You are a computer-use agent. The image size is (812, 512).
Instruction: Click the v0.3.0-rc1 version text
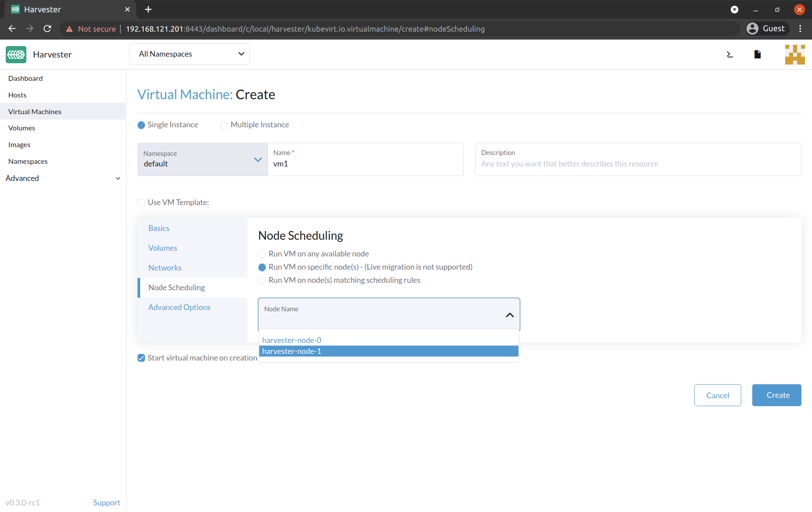coord(23,503)
